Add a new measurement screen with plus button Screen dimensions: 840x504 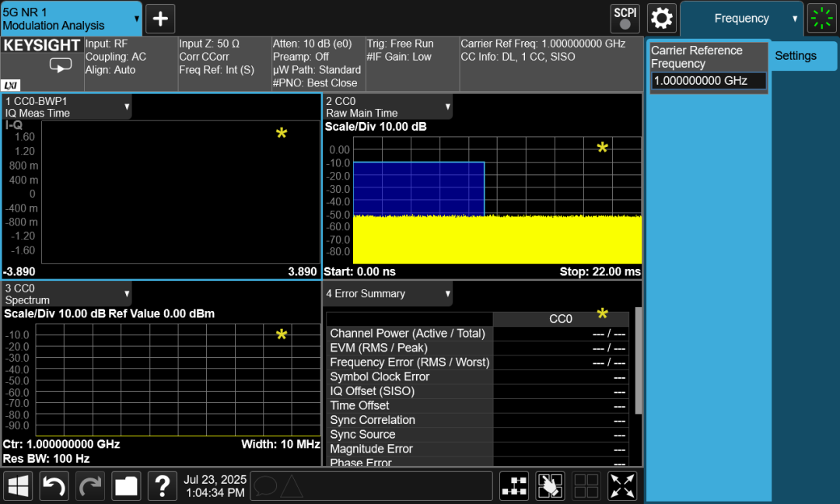click(x=160, y=19)
